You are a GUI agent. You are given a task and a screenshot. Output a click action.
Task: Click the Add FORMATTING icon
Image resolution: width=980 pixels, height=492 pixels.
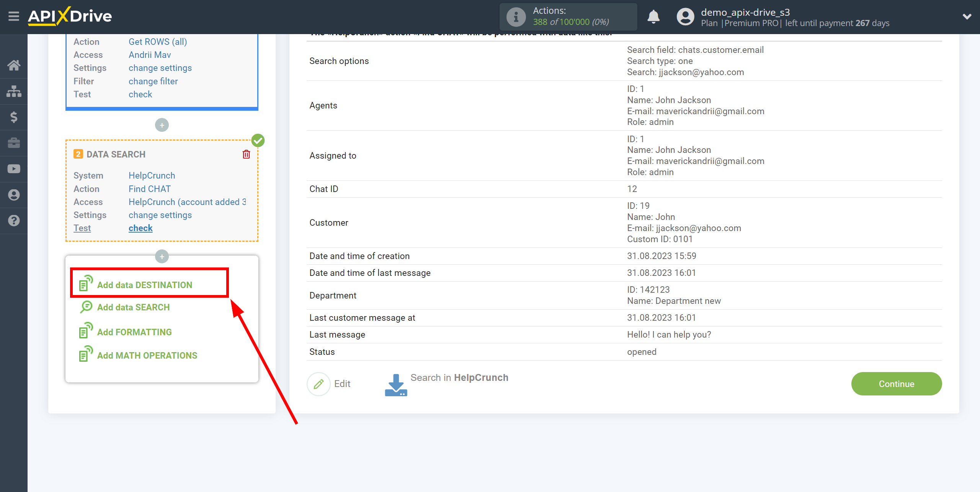(86, 331)
